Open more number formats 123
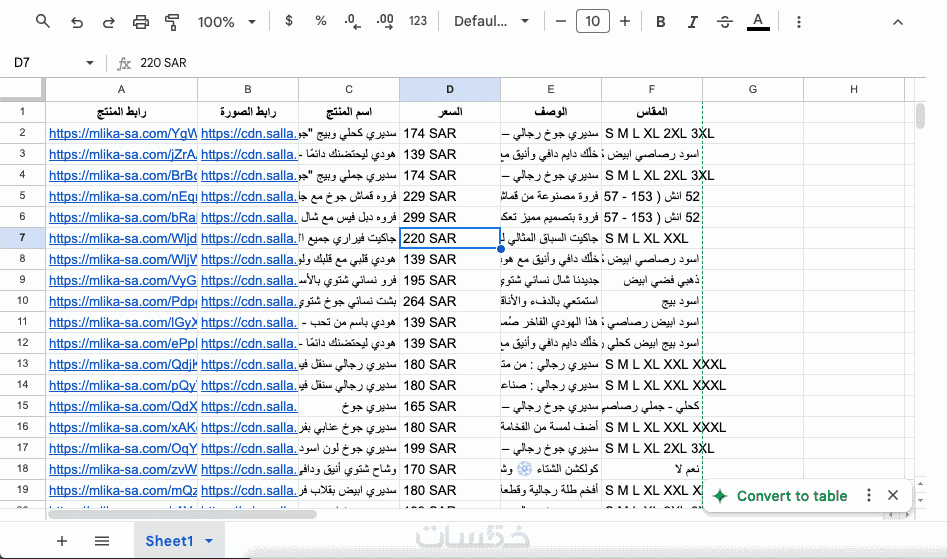This screenshot has height=559, width=947. [418, 21]
